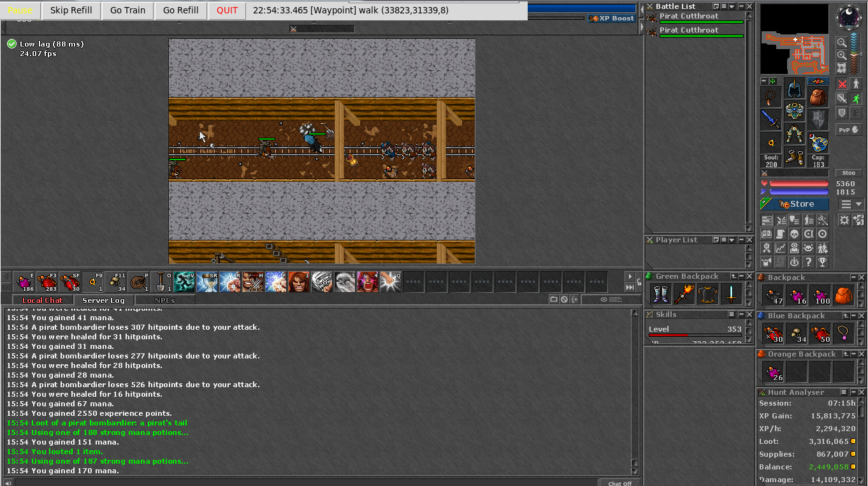Click the legs equipment slot
Screen dimensions: 868x486
point(794,135)
